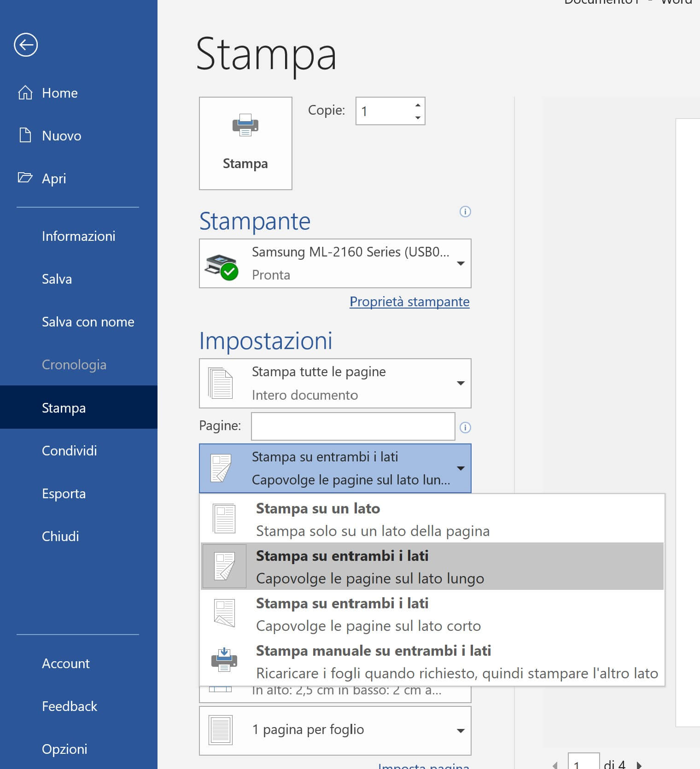The image size is (700, 769).
Task: Click the previous page arrow in preview
Action: [x=555, y=764]
